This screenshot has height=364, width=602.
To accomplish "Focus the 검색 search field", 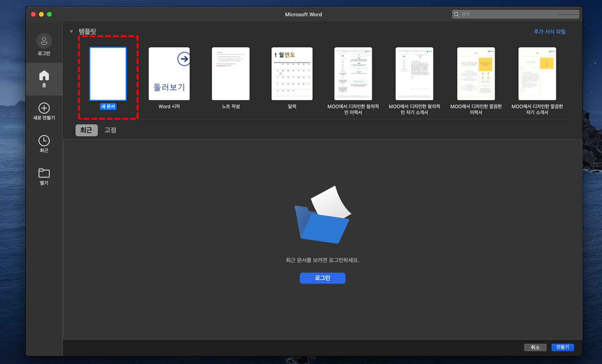I will (516, 14).
